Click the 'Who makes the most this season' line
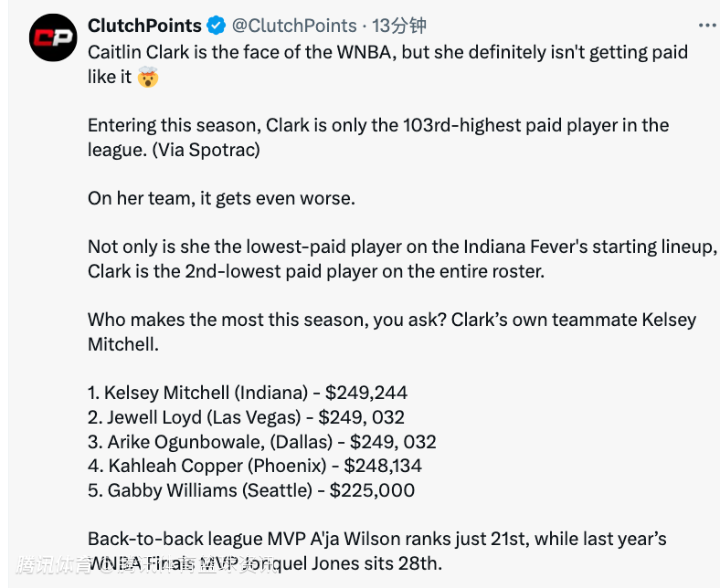This screenshot has width=720, height=588. (x=392, y=331)
